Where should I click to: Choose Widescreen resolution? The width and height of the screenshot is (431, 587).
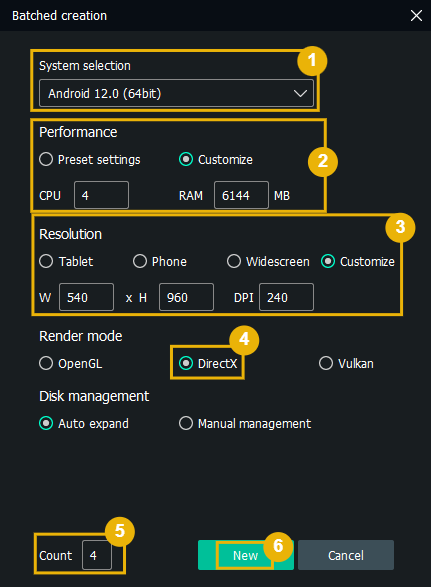(x=268, y=261)
